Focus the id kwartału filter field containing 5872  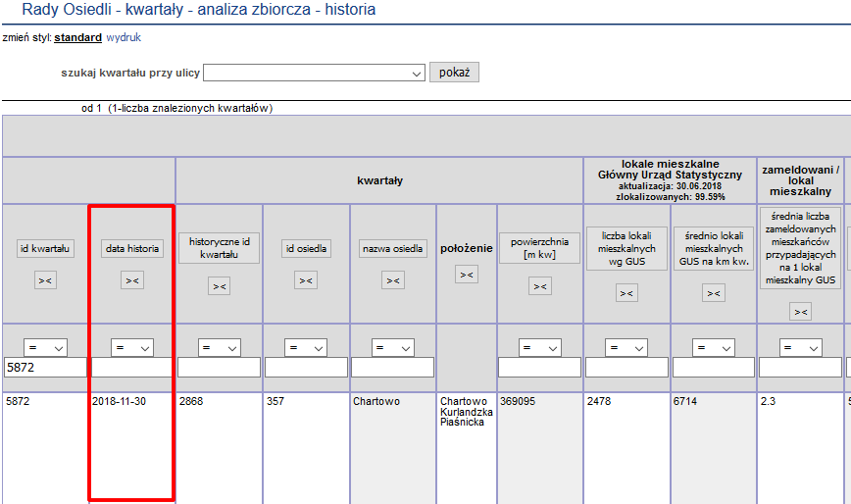(x=45, y=368)
